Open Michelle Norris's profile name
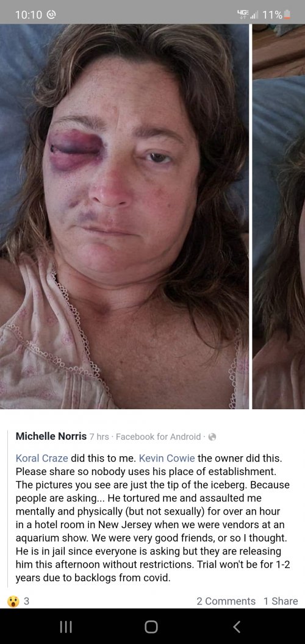The height and width of the screenshot is (644, 305). (51, 436)
